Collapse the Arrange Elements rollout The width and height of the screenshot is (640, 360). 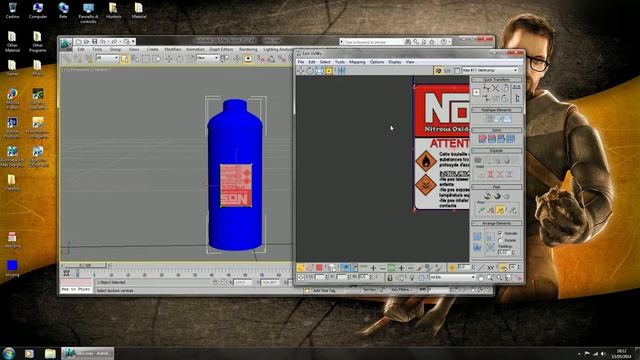pyautogui.click(x=496, y=223)
